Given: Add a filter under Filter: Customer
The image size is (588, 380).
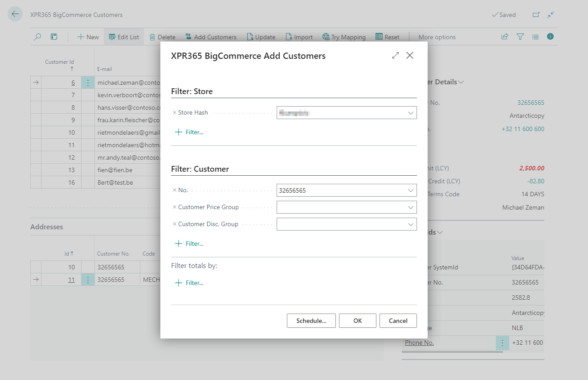Looking at the screenshot, I should coord(189,244).
